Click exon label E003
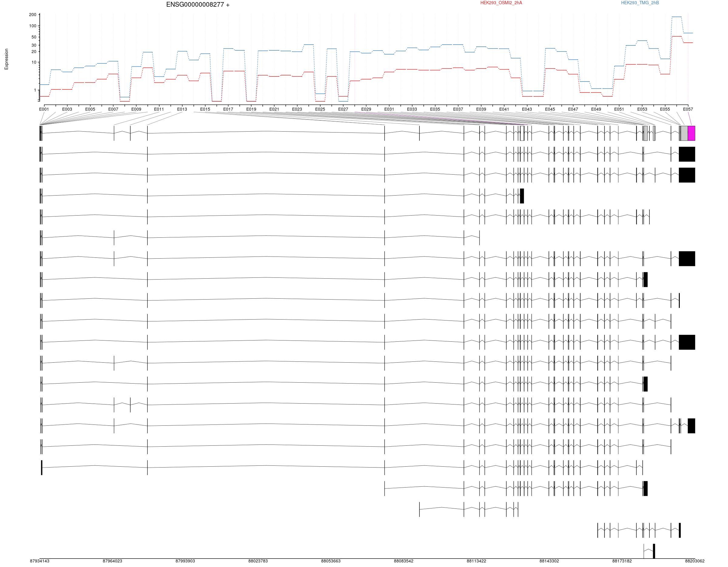Screen dimensions: 728x567 [x=67, y=109]
